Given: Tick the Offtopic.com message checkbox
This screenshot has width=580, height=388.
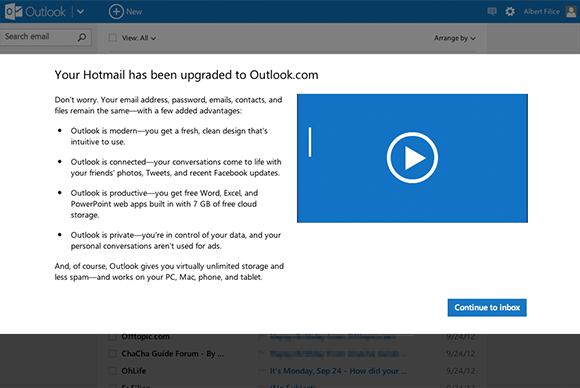Looking at the screenshot, I should [x=113, y=337].
